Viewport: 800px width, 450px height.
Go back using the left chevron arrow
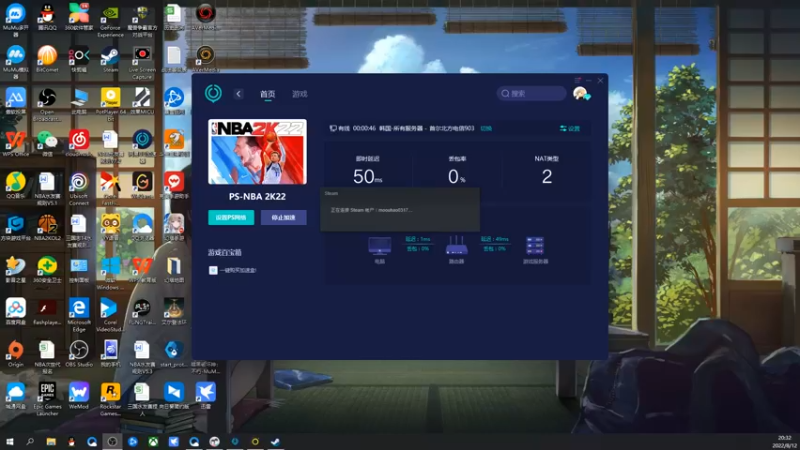coord(238,94)
